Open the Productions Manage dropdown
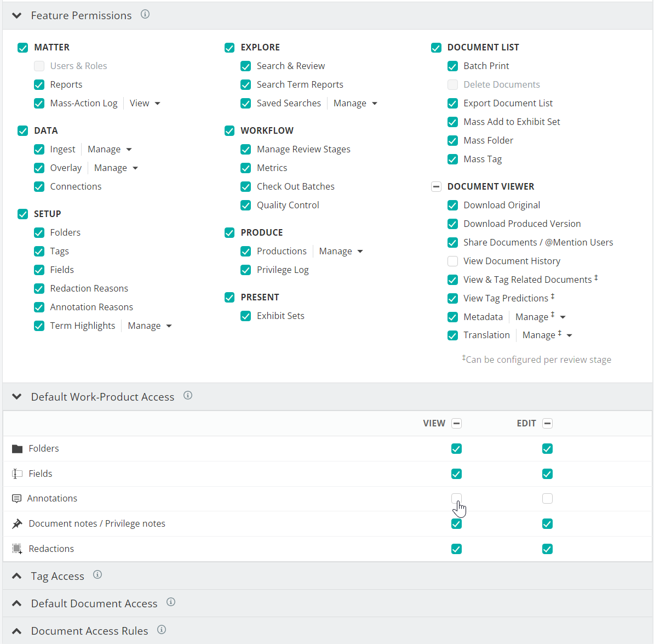This screenshot has width=654, height=644. click(341, 251)
